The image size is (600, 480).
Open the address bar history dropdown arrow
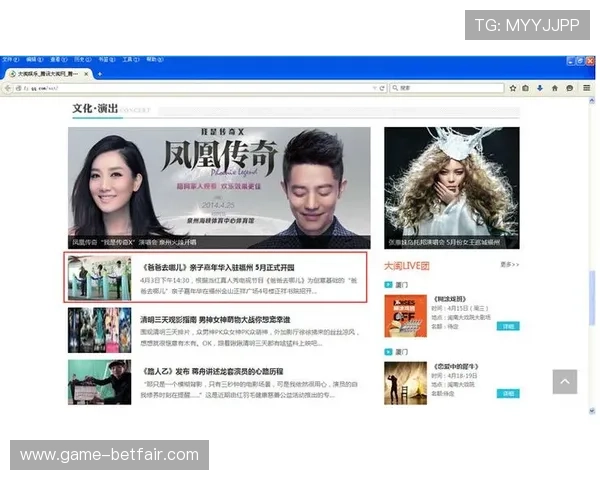tap(375, 88)
